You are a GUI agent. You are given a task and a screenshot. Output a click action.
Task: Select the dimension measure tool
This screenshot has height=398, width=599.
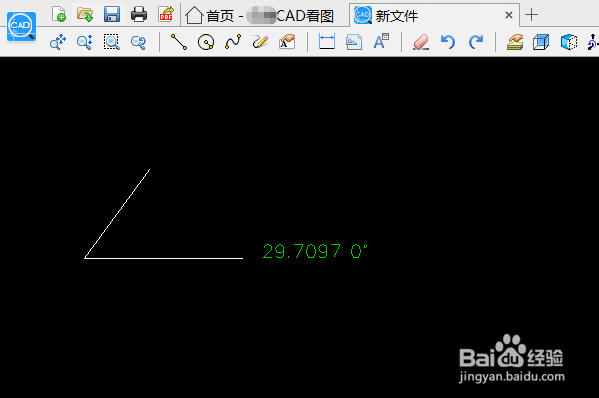tap(327, 42)
